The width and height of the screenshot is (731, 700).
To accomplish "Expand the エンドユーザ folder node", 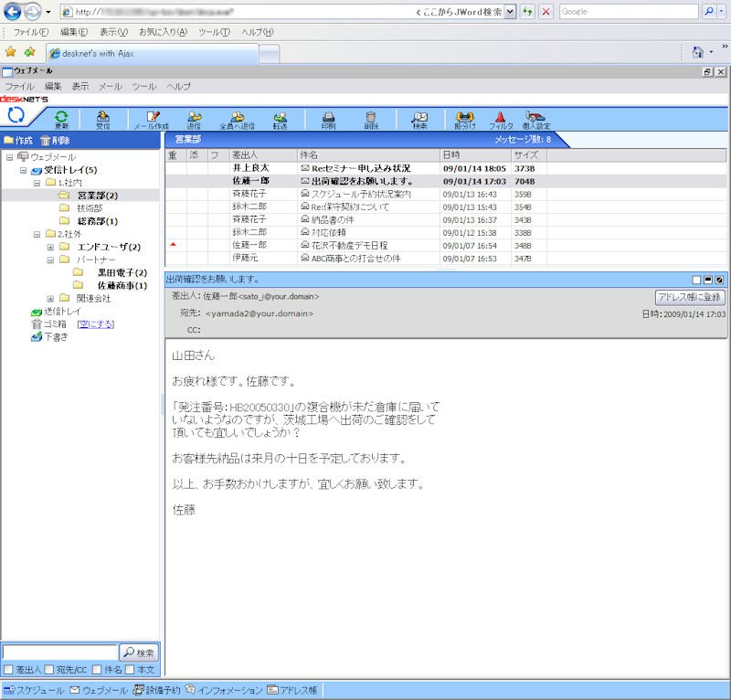I will click(x=50, y=247).
